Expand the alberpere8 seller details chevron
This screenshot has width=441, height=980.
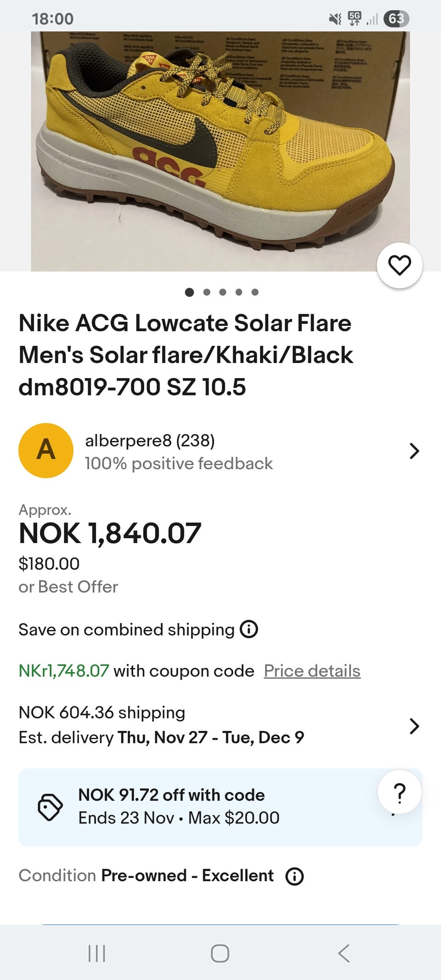click(x=414, y=451)
